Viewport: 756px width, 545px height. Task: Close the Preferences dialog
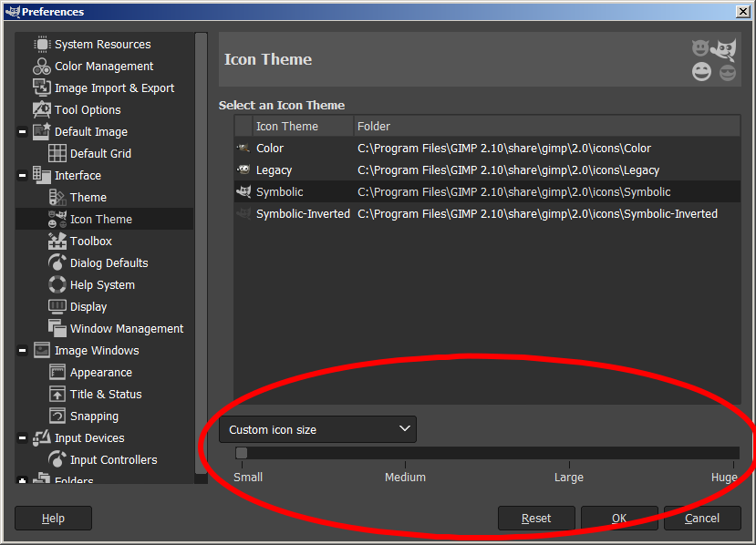click(x=743, y=12)
